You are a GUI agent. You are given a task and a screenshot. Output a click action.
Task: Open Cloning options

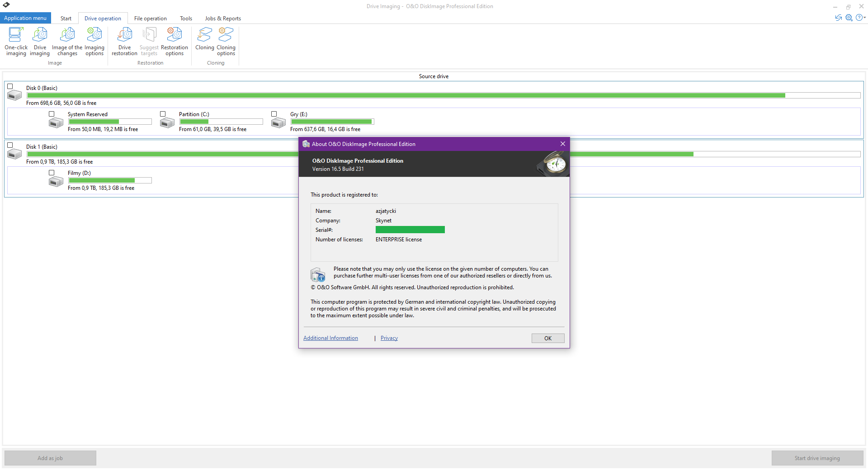(x=226, y=42)
